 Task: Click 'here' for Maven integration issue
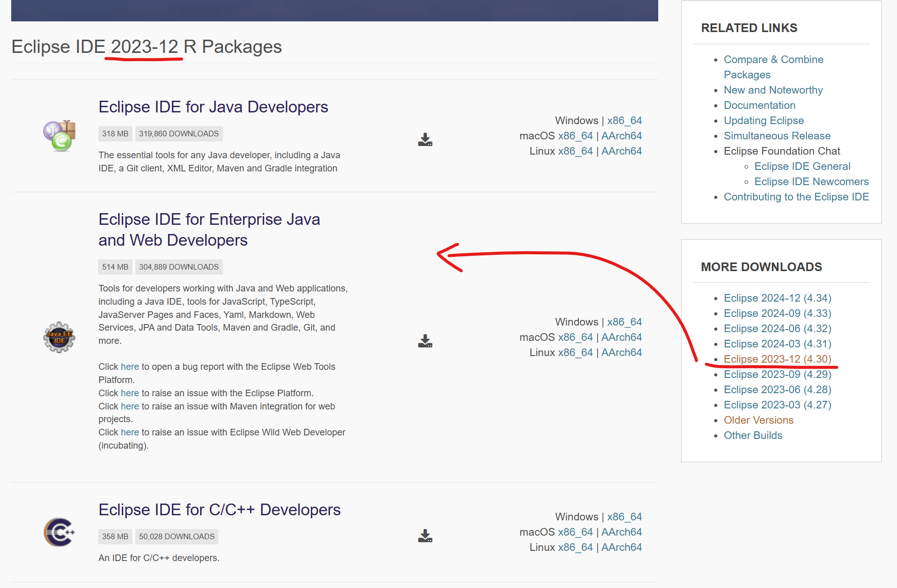(x=130, y=406)
